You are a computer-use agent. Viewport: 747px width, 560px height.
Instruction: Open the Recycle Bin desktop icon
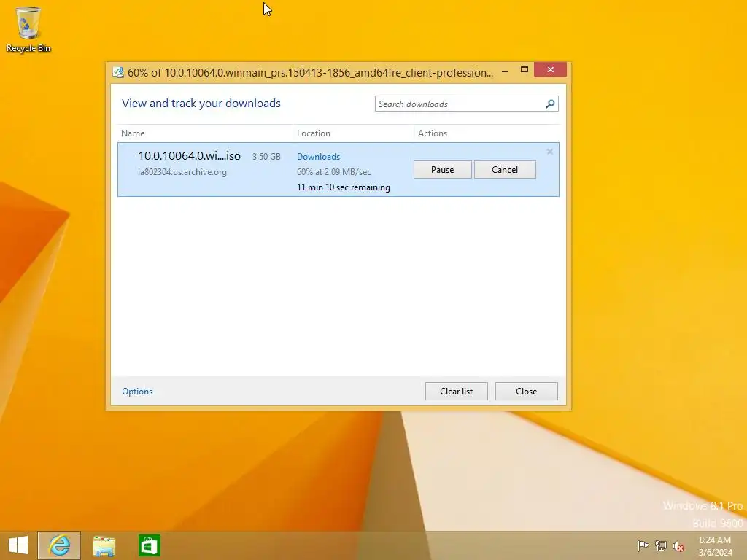point(28,29)
